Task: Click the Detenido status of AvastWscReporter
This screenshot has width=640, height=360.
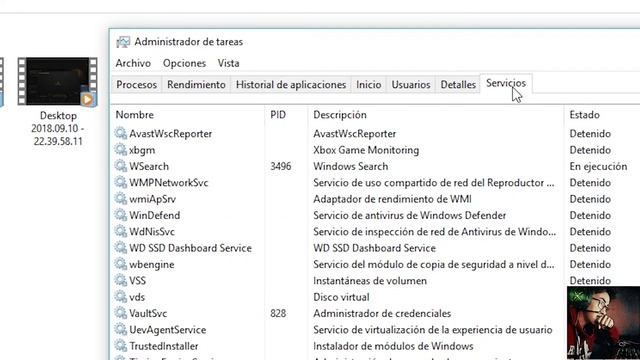Action: pyautogui.click(x=590, y=133)
